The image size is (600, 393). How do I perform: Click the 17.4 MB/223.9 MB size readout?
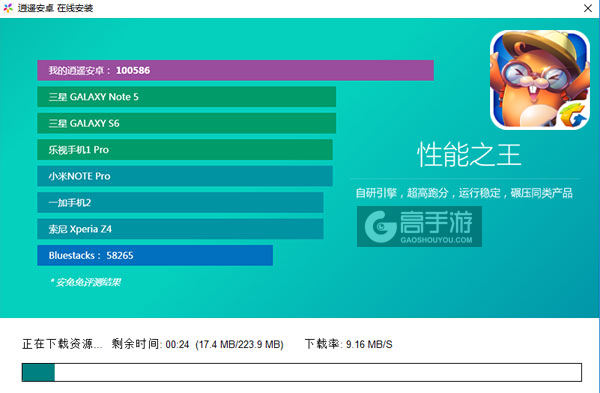(x=240, y=344)
